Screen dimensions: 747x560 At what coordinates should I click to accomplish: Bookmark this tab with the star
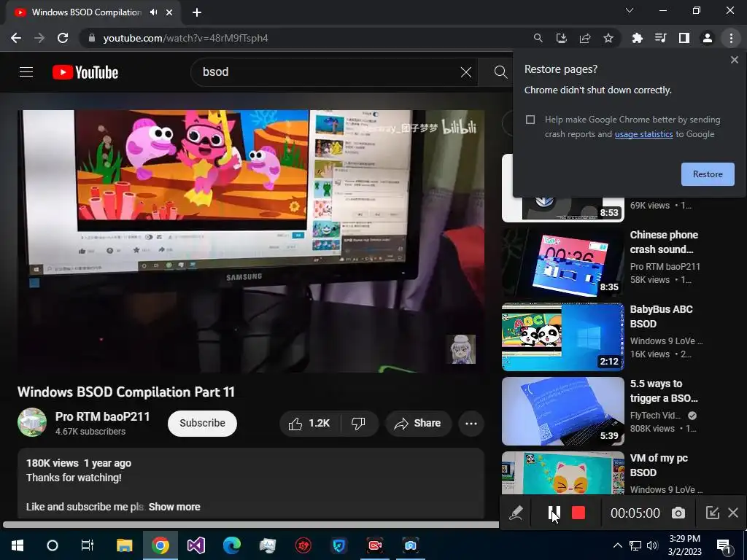pyautogui.click(x=608, y=38)
